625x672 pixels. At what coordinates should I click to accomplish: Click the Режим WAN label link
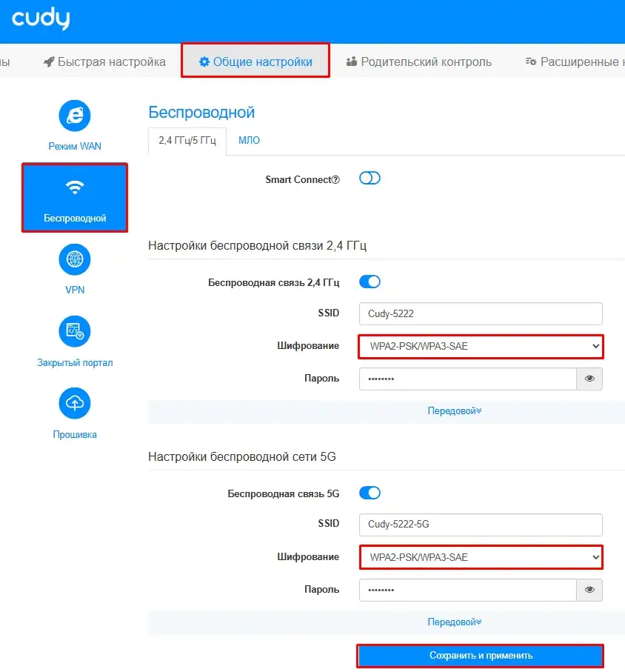pos(75,146)
